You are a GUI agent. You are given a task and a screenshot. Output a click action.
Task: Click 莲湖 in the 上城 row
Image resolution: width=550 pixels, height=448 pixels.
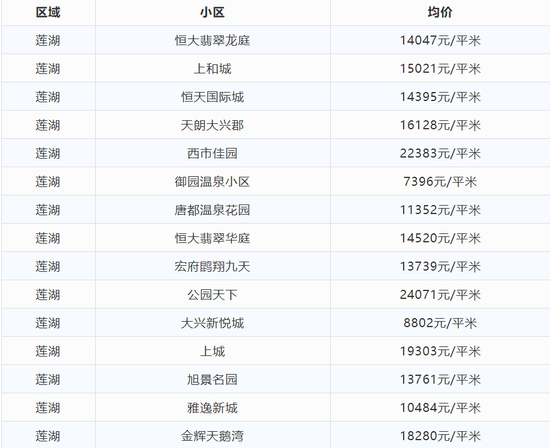(x=48, y=351)
